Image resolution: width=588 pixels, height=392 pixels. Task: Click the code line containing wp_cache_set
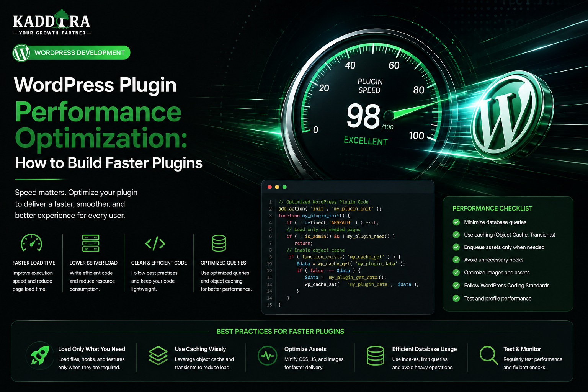[x=362, y=284]
